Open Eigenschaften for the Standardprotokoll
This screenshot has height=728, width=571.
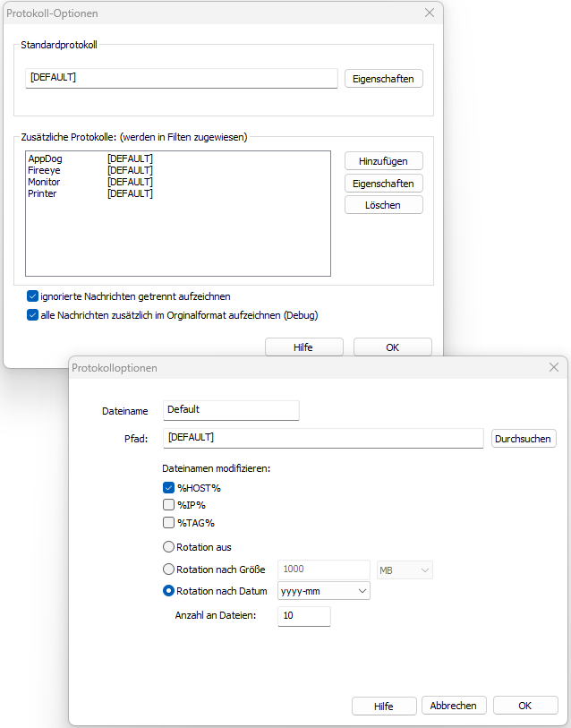[383, 79]
